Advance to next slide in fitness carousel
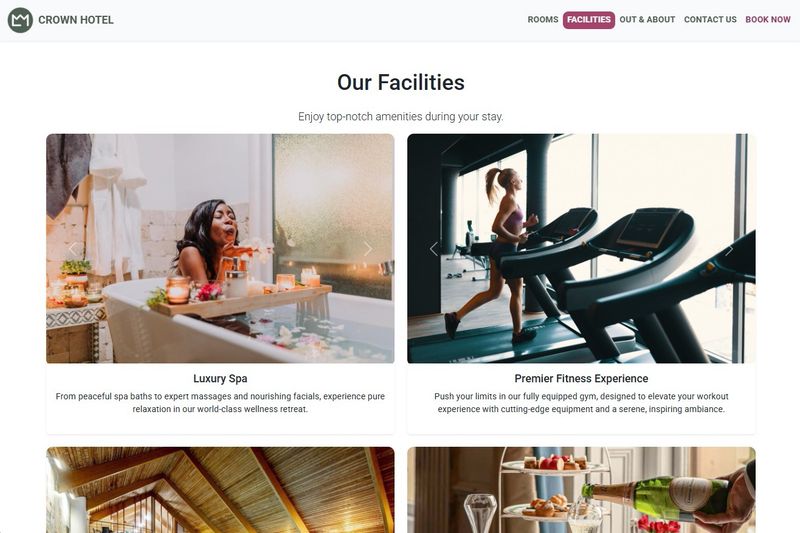The image size is (800, 533). click(729, 249)
